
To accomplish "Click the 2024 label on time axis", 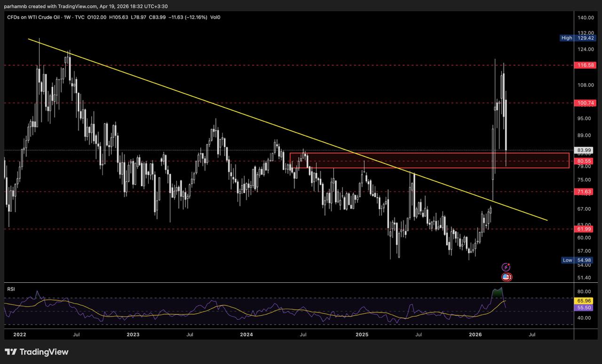I will tap(246, 335).
